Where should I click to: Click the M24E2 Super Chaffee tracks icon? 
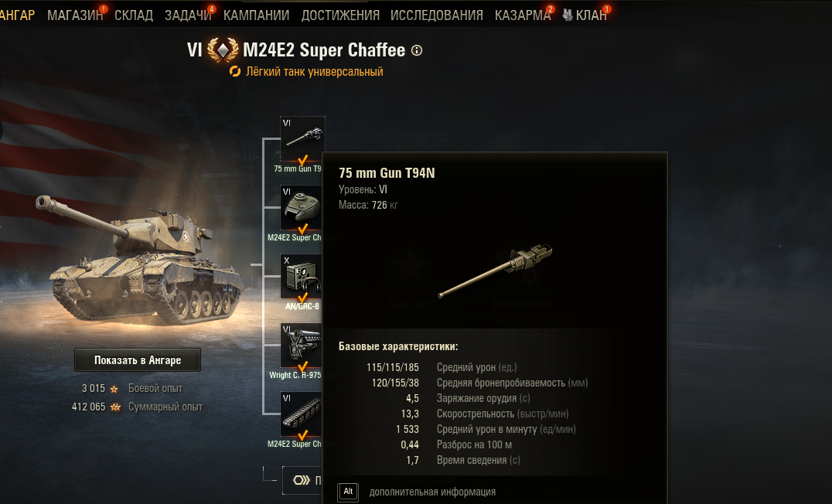point(302,414)
